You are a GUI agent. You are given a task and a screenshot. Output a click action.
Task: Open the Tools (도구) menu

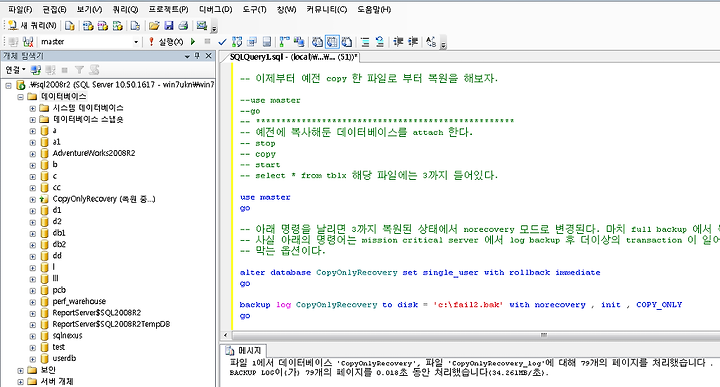[x=254, y=9]
